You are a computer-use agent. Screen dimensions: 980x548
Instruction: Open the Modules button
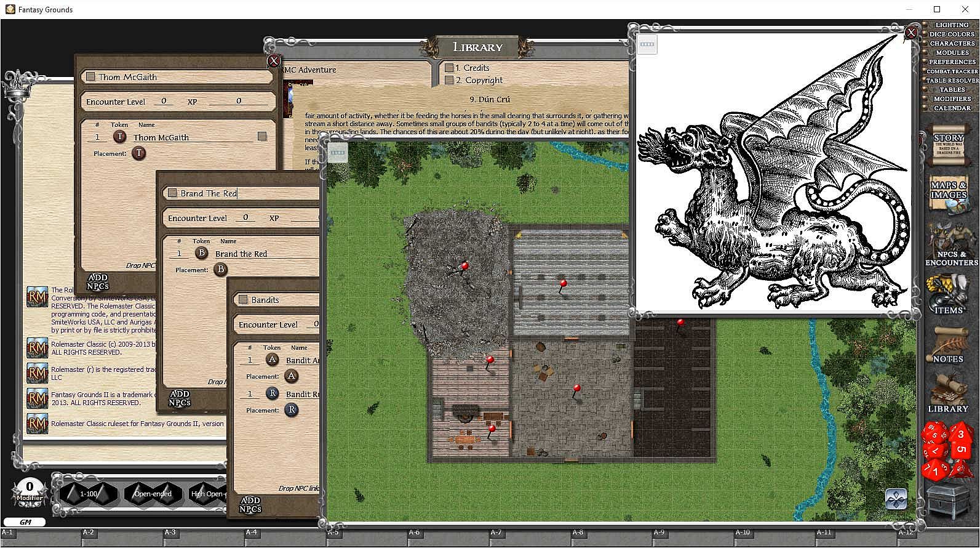tap(951, 53)
